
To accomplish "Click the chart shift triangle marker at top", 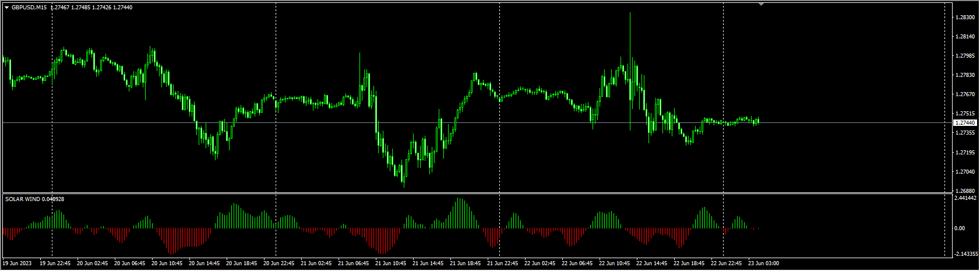I will coord(760,4).
